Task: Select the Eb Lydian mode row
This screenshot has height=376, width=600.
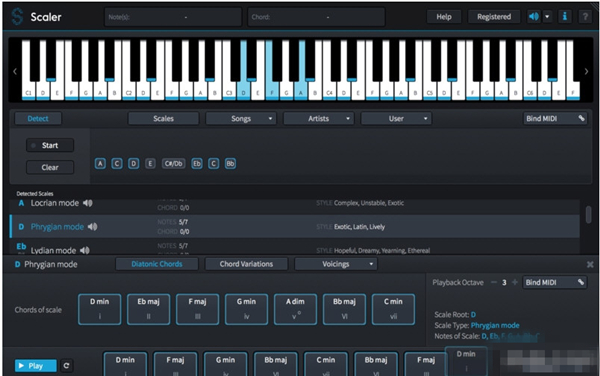Action: coord(294,247)
